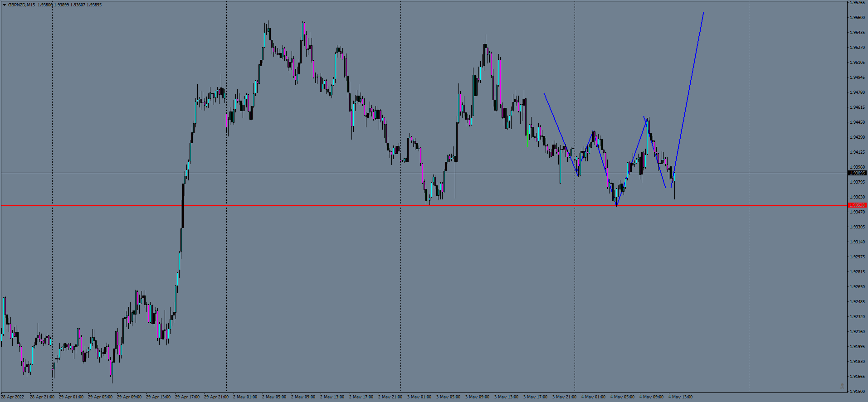Click the 1.92320 price scale label
The image size is (868, 402).
pos(857,317)
